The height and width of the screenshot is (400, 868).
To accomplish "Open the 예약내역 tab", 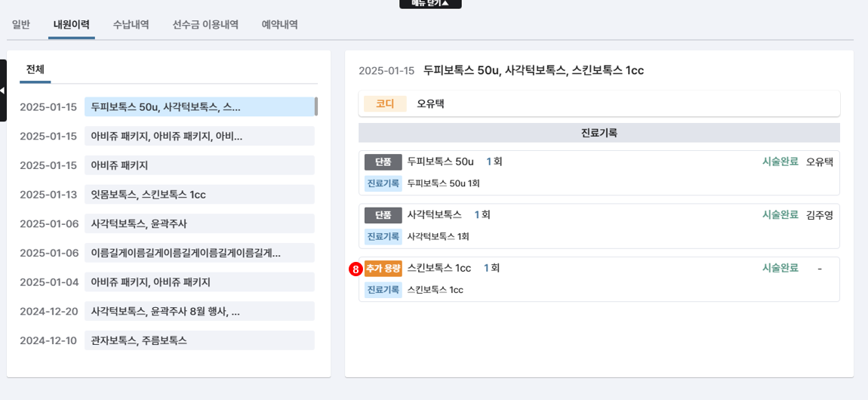I will point(279,24).
